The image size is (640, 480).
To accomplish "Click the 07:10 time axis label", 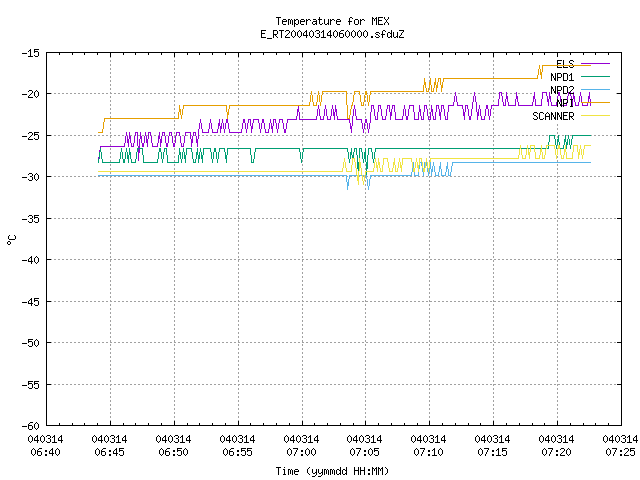I will (x=429, y=452).
